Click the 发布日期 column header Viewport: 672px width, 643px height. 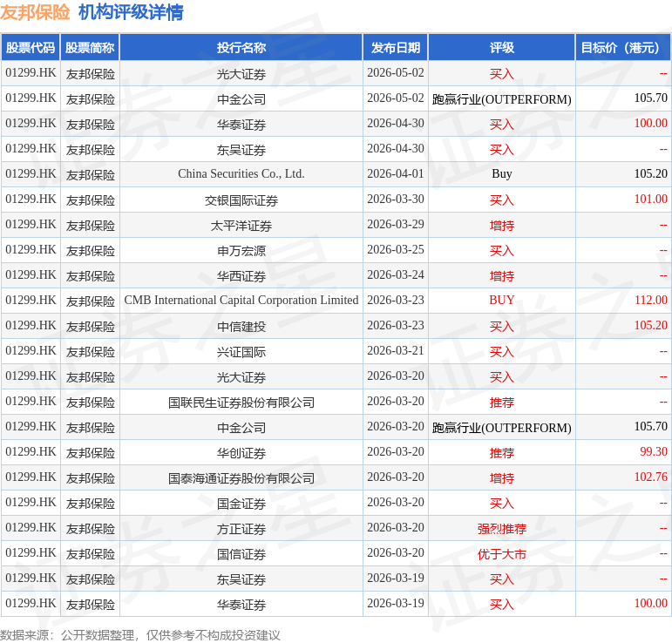tap(396, 48)
